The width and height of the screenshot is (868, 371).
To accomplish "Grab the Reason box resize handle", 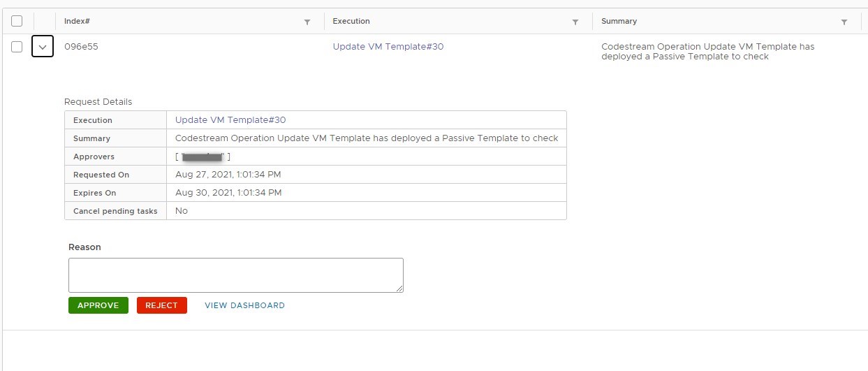I will point(399,289).
